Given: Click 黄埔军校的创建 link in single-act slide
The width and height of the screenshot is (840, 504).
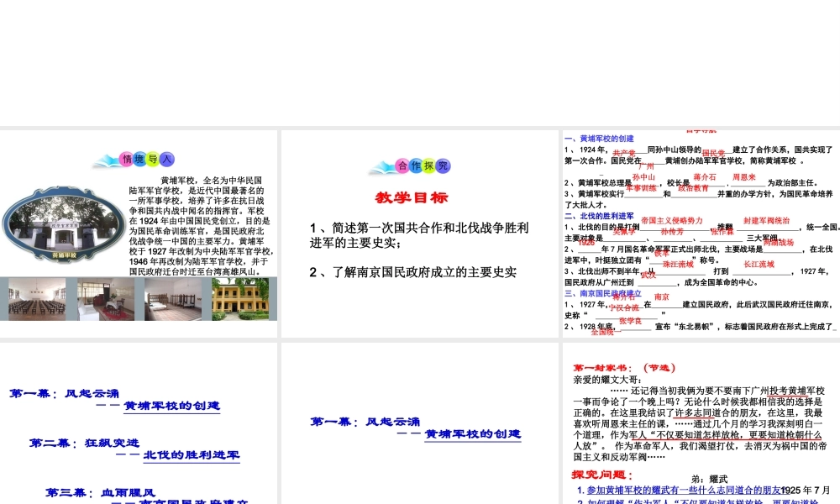Looking at the screenshot, I should [473, 434].
